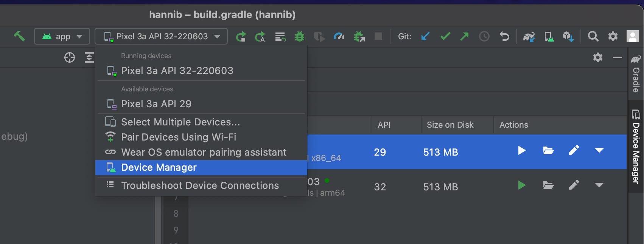The width and height of the screenshot is (644, 244).
Task: Choose Pair Devices Using Wi-Fi
Action: tap(201, 137)
